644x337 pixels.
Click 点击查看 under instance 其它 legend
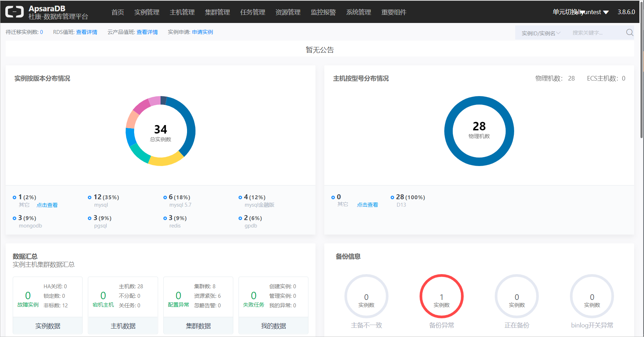pos(47,205)
